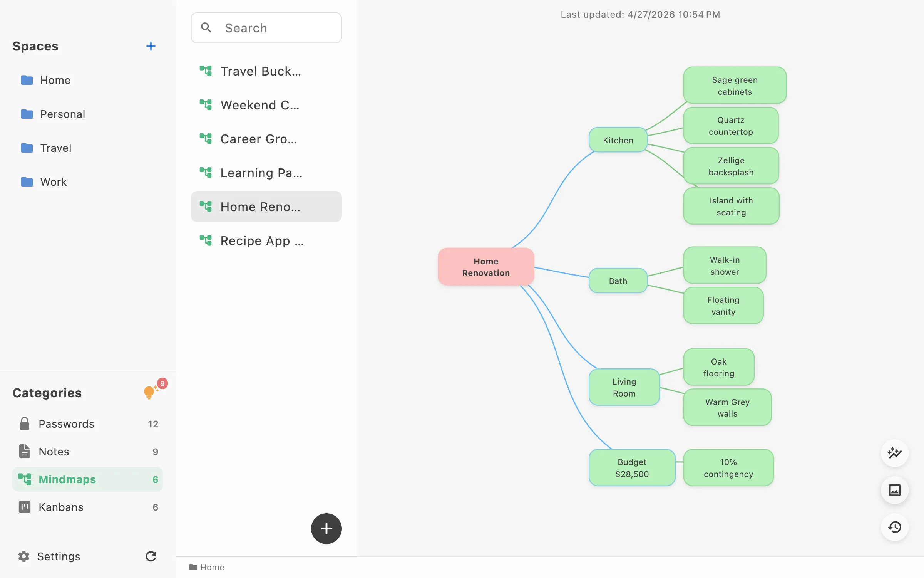Click the Sage green cabinets node
Screen dimensions: 924x578
click(735, 86)
